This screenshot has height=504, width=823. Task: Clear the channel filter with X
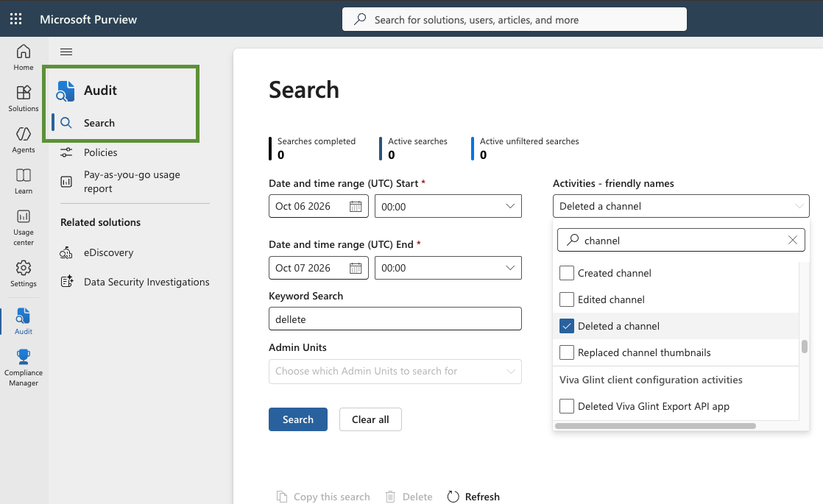pyautogui.click(x=793, y=240)
